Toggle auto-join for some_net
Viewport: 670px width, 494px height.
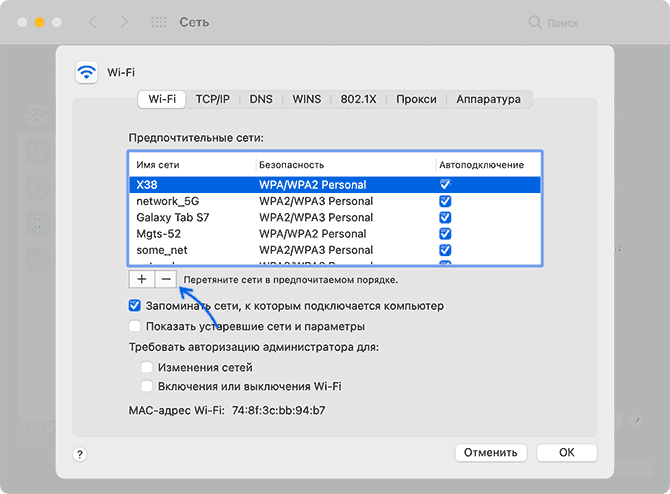tap(445, 250)
